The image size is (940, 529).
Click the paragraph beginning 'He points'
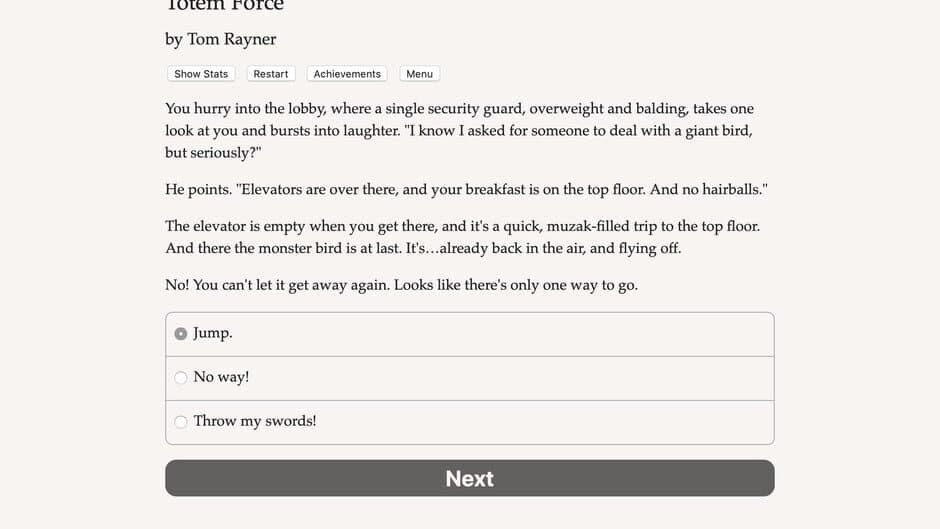coord(466,190)
